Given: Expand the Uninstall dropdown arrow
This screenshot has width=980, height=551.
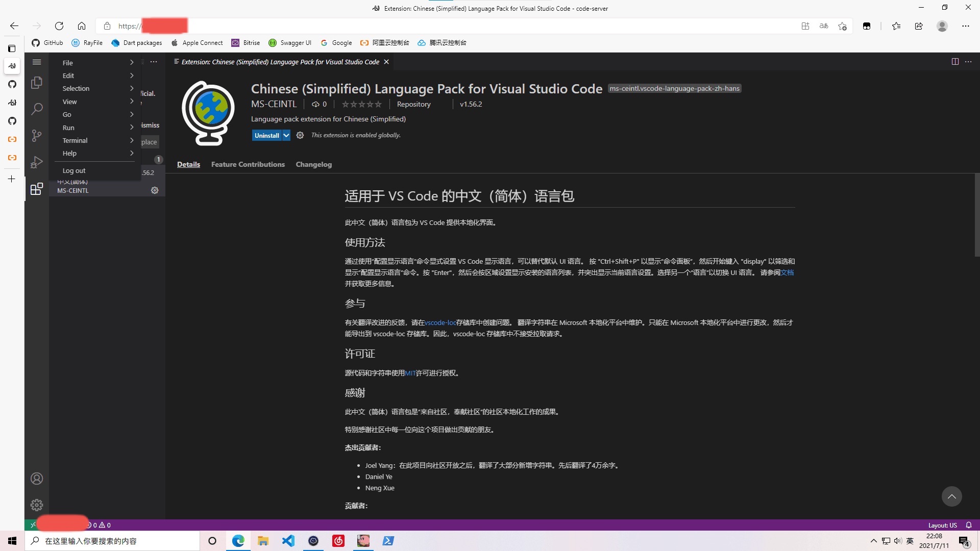Looking at the screenshot, I should (x=285, y=135).
